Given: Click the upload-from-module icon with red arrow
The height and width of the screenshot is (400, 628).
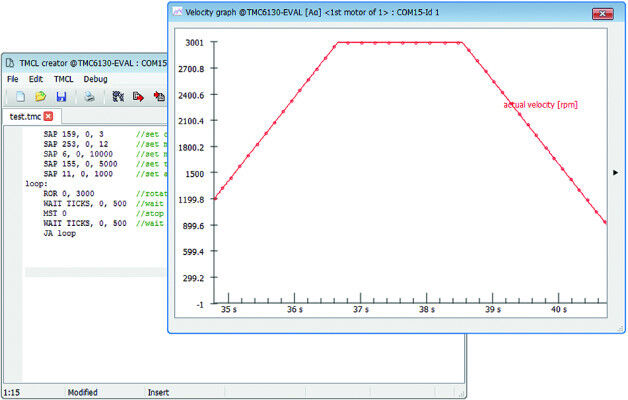Looking at the screenshot, I should 159,96.
